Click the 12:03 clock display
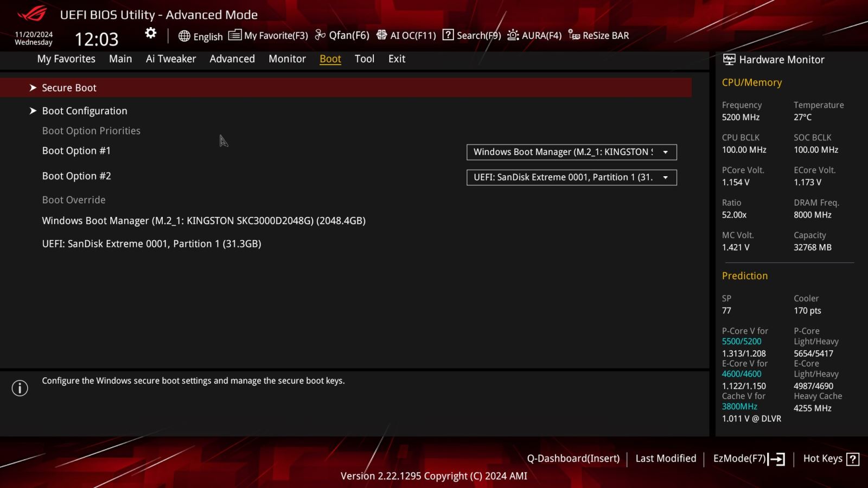The width and height of the screenshot is (868, 488). coord(97,39)
